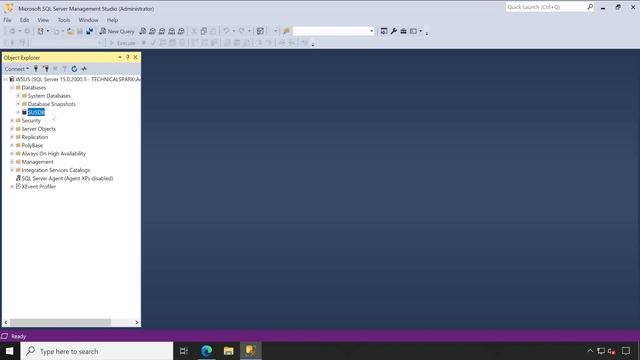Open the Window menu

point(88,20)
